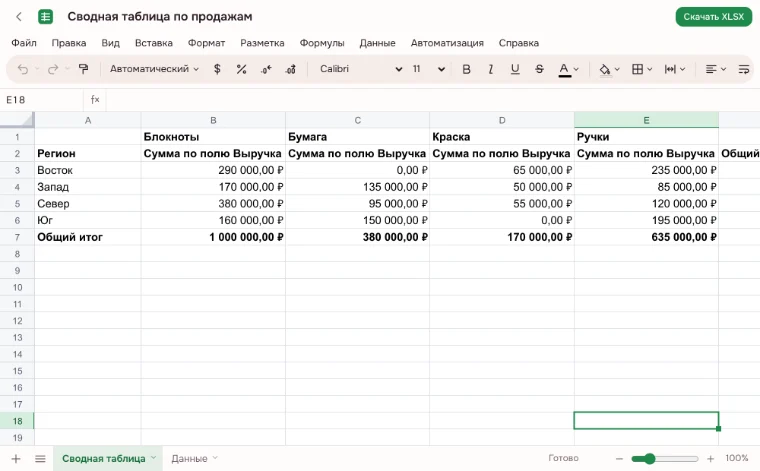The height and width of the screenshot is (471, 760).
Task: Decrease decimal places
Action: point(266,69)
